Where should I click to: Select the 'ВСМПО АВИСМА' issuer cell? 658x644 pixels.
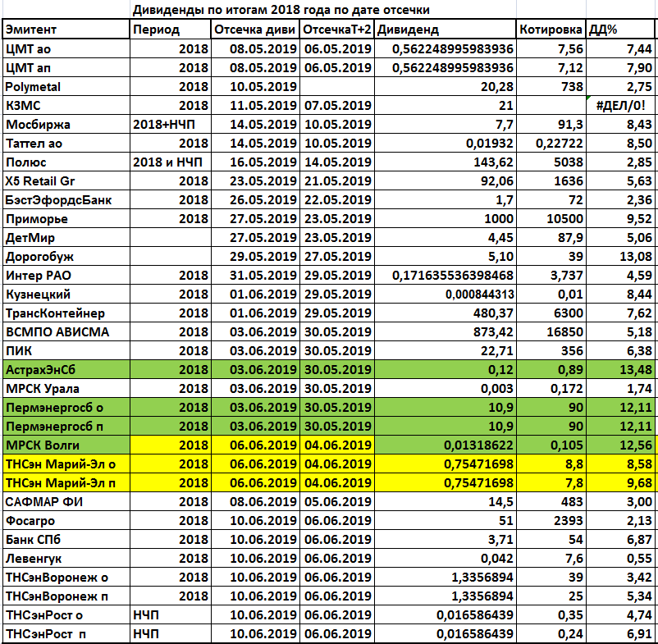pyautogui.click(x=66, y=332)
